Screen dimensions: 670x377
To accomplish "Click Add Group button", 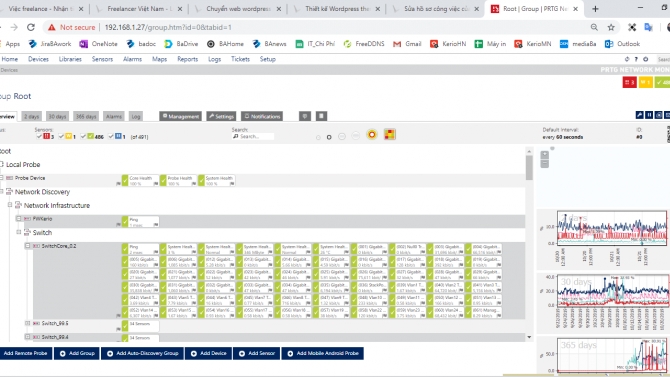I will click(77, 353).
